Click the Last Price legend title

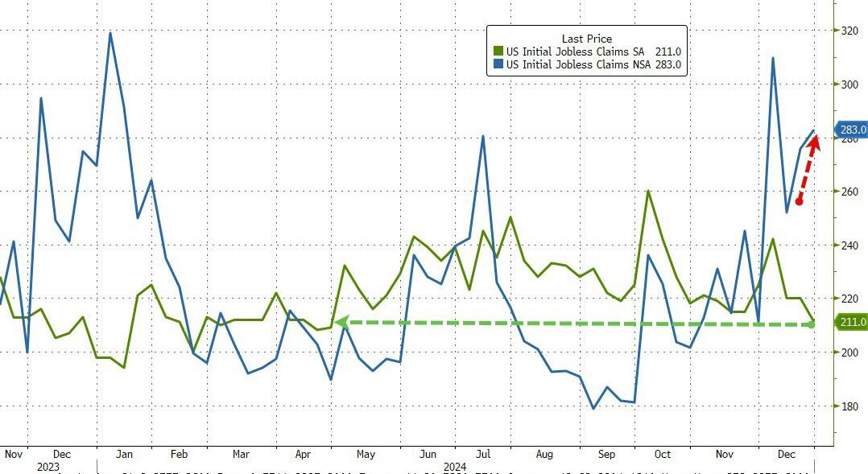click(x=586, y=39)
